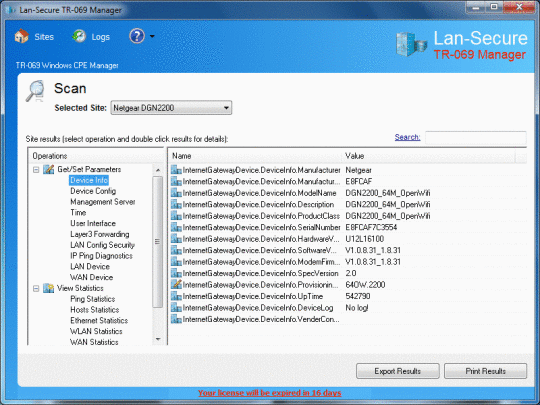This screenshot has width=540, height=405.
Task: Click Operations tree scroll down arrow
Action: pos(158,339)
